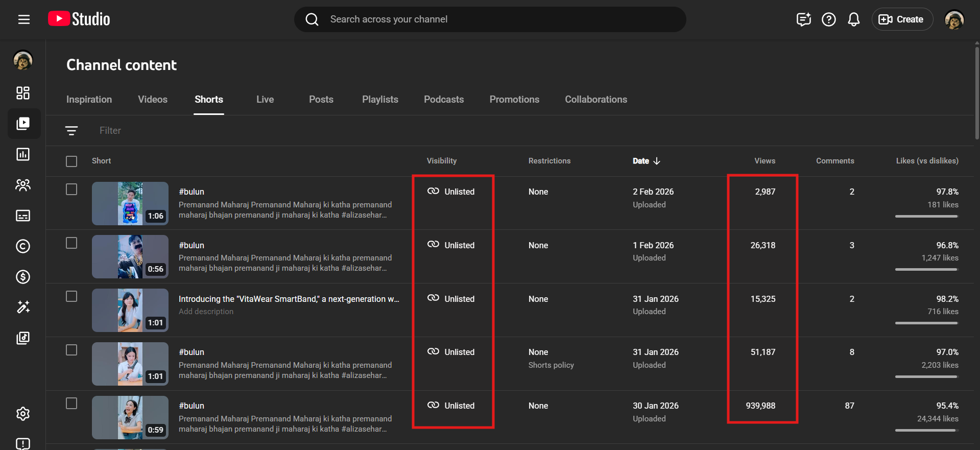This screenshot has width=980, height=450.
Task: Open Settings gear in sidebar
Action: click(23, 414)
